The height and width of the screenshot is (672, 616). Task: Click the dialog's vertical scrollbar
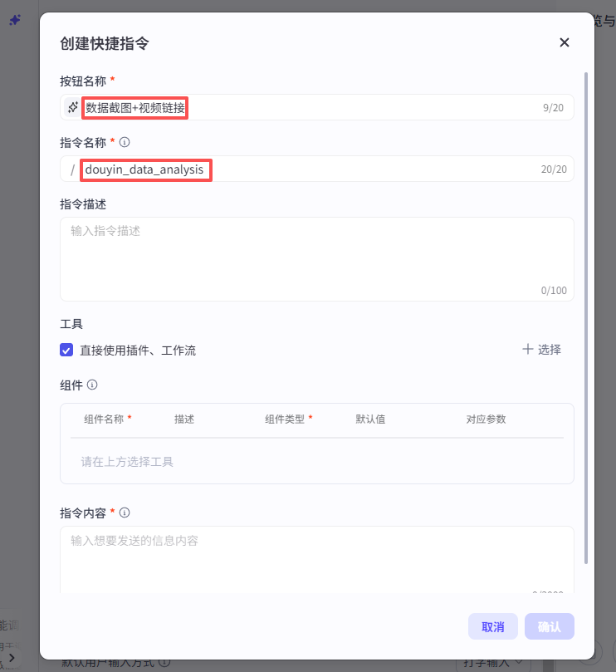pyautogui.click(x=587, y=316)
